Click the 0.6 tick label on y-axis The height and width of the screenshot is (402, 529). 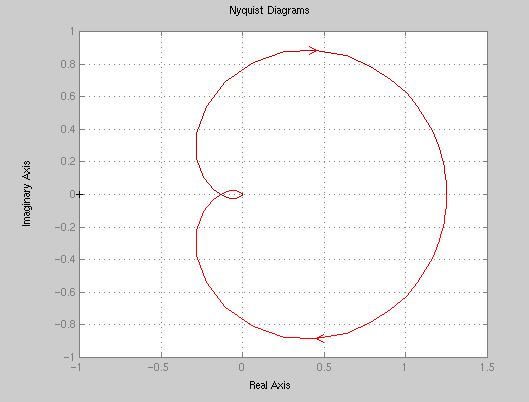[68, 96]
